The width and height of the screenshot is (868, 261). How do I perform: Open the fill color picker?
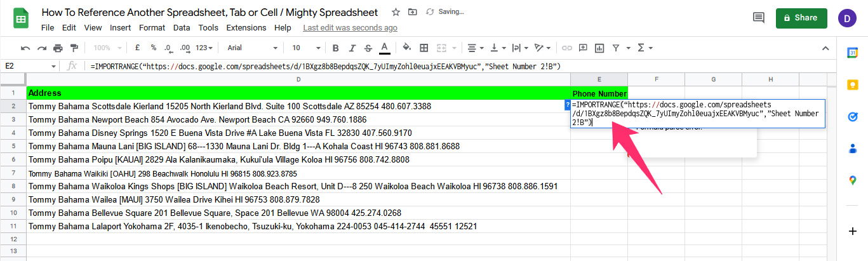(x=407, y=48)
